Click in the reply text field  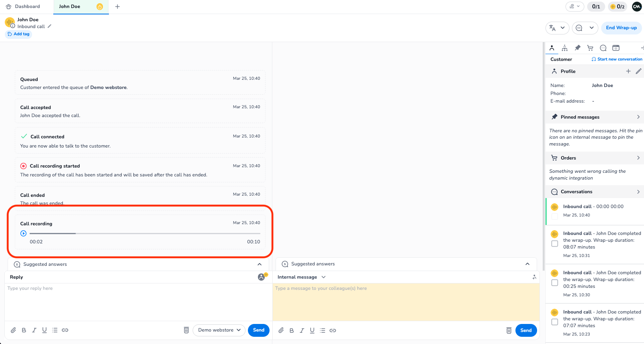136,301
